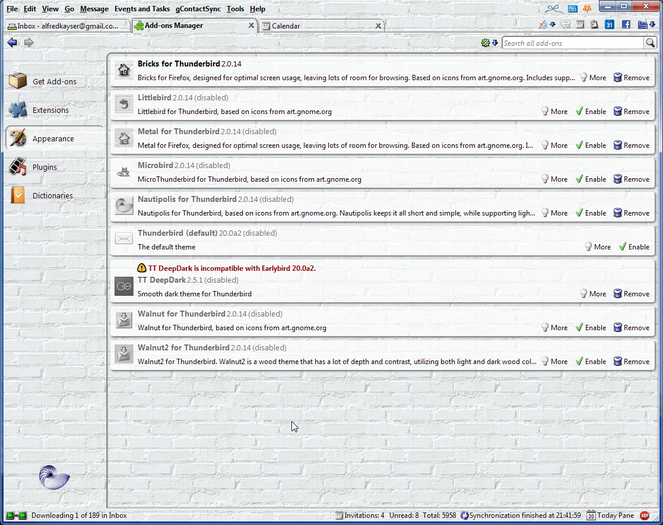Click the paintbrush globe toolbar icon
This screenshot has height=525, width=663.
click(543, 25)
